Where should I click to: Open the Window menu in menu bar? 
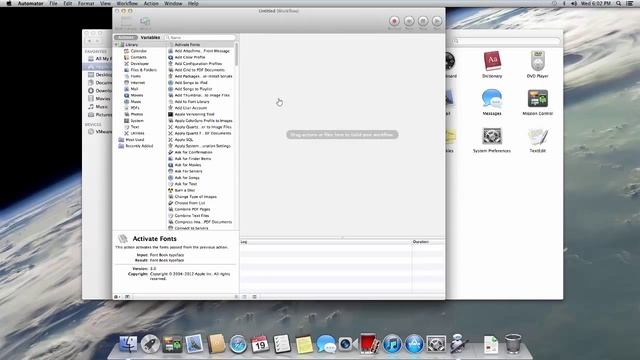173,3
